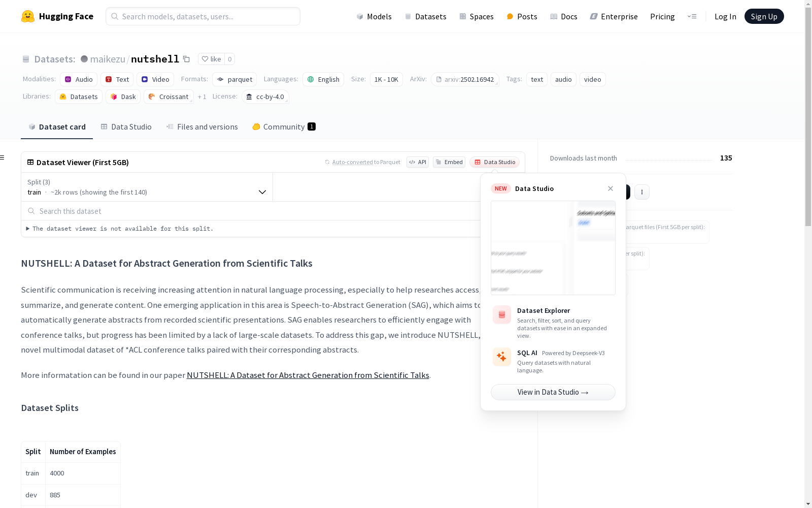Open the cc-by-4.0 license tag

[x=265, y=97]
